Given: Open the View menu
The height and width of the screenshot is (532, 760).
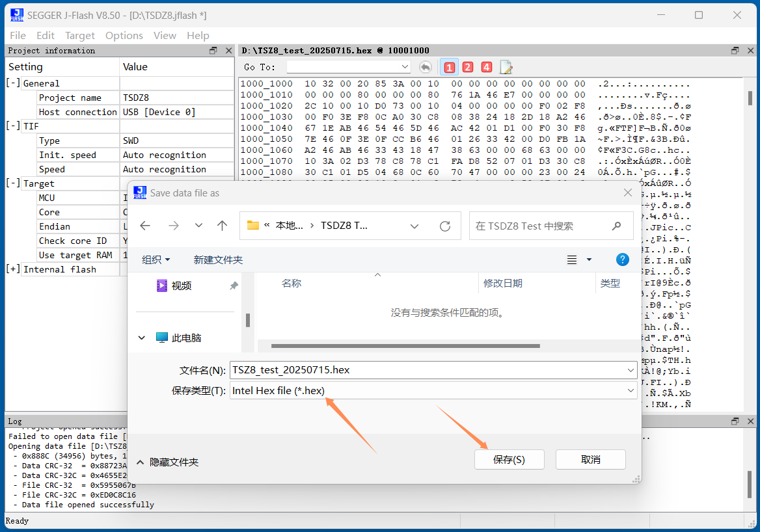Looking at the screenshot, I should click(x=165, y=35).
